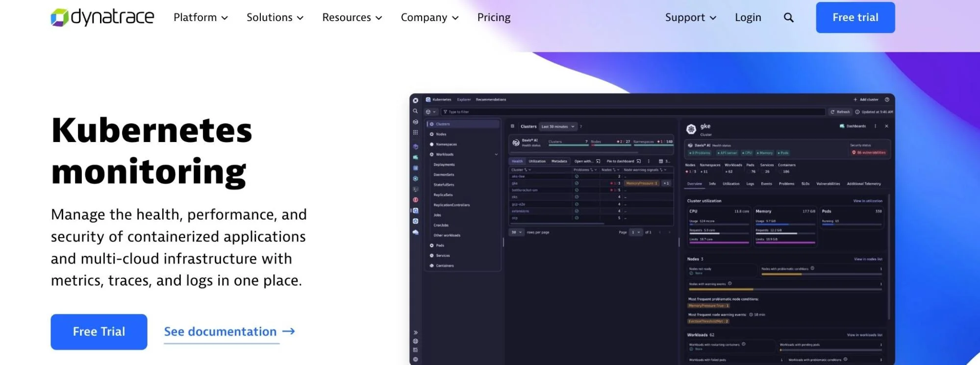Click the gke cluster Kubernetes wheel icon
The width and height of the screenshot is (980, 365).
click(691, 129)
